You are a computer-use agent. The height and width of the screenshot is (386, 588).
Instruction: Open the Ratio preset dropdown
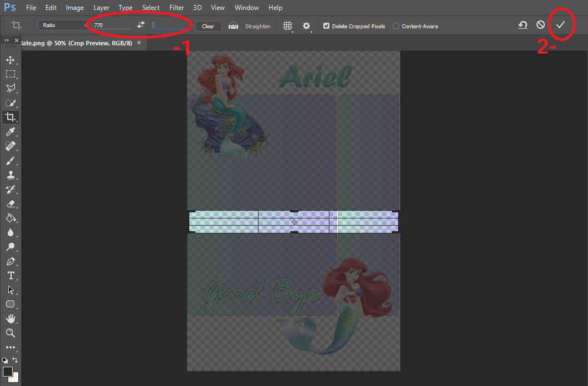(63, 25)
